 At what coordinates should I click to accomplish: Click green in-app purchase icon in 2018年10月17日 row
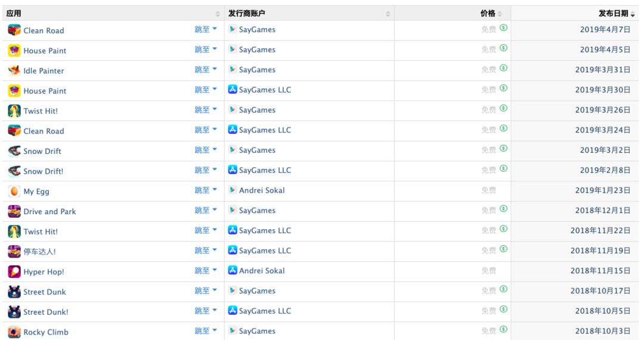click(x=503, y=289)
